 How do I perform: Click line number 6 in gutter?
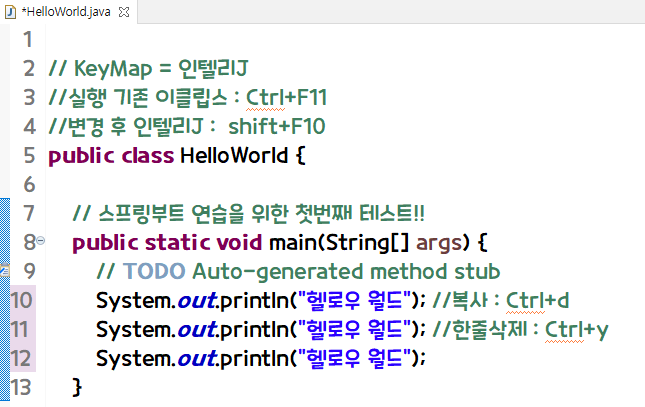click(29, 184)
